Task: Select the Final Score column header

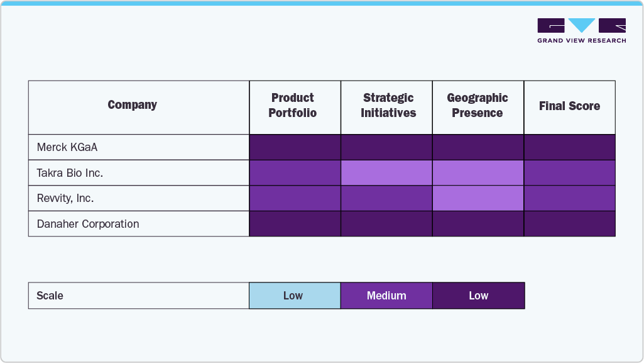Action: click(569, 106)
